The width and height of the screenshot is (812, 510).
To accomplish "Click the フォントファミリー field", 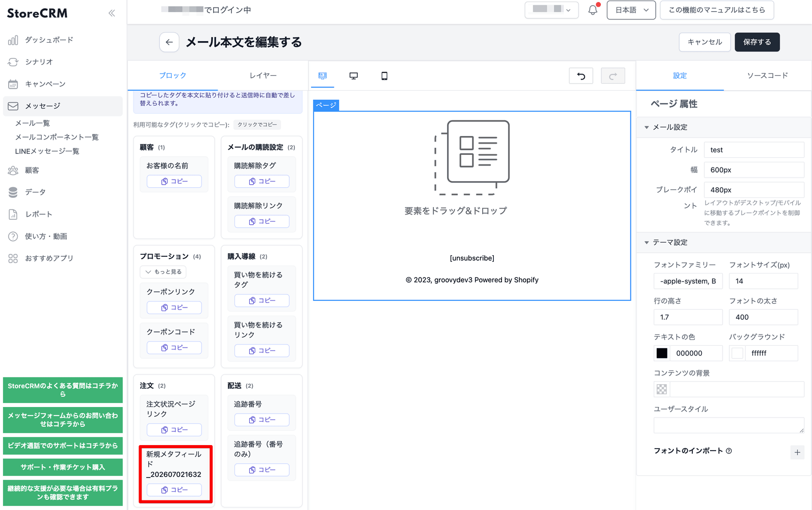I will 688,281.
